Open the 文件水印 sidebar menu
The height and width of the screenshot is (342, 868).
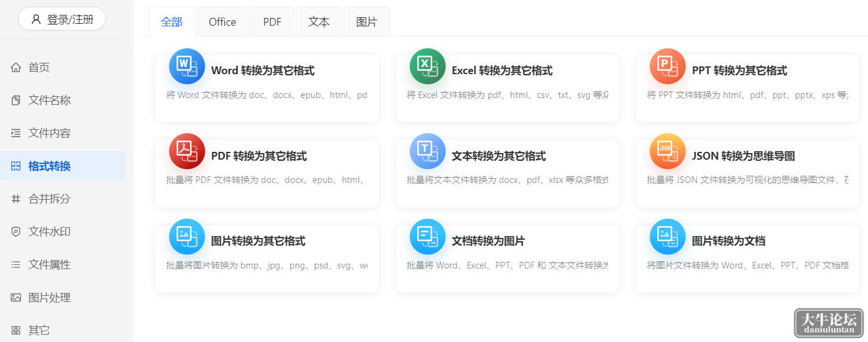[x=63, y=232]
